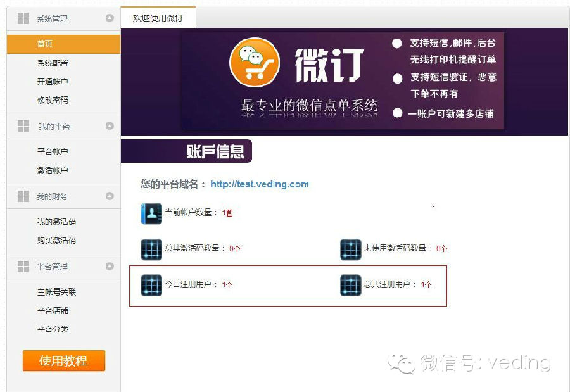Open 平台店铺 in the sidebar
The image size is (570, 392).
53,310
